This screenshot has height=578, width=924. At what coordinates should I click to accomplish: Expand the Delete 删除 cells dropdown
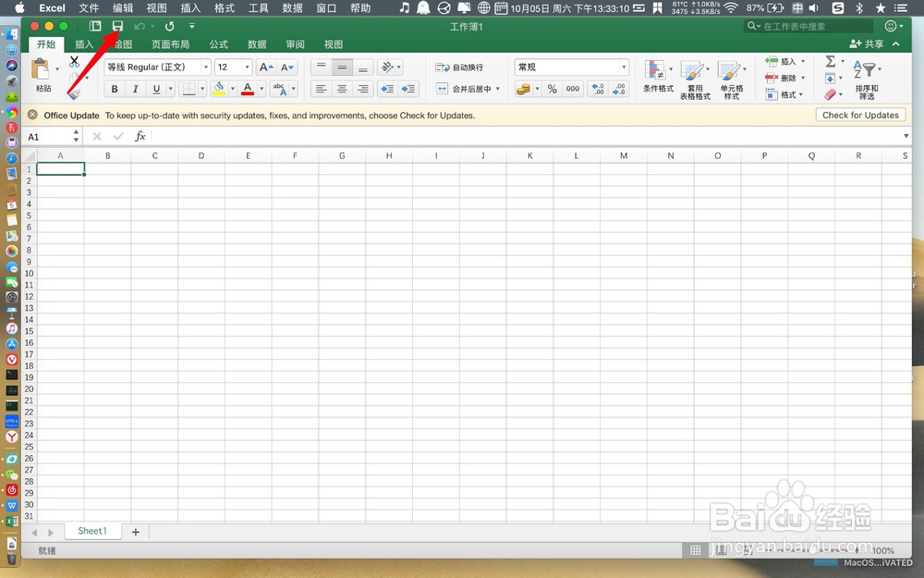click(x=803, y=78)
